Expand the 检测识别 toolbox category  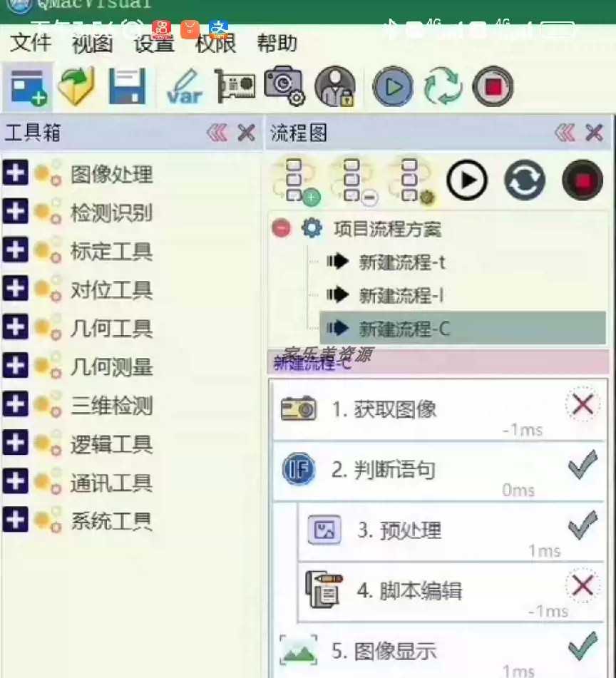[16, 212]
